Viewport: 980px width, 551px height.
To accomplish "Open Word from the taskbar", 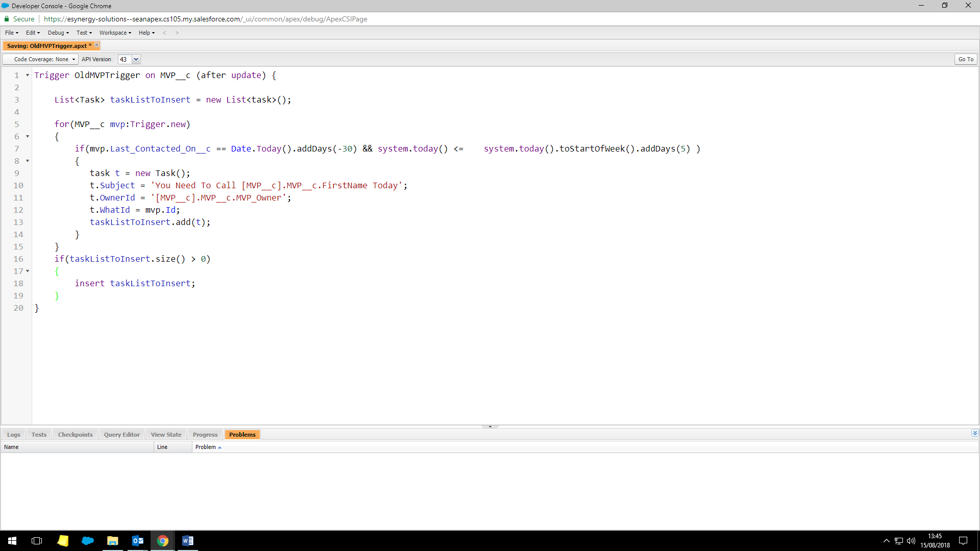I will point(187,541).
